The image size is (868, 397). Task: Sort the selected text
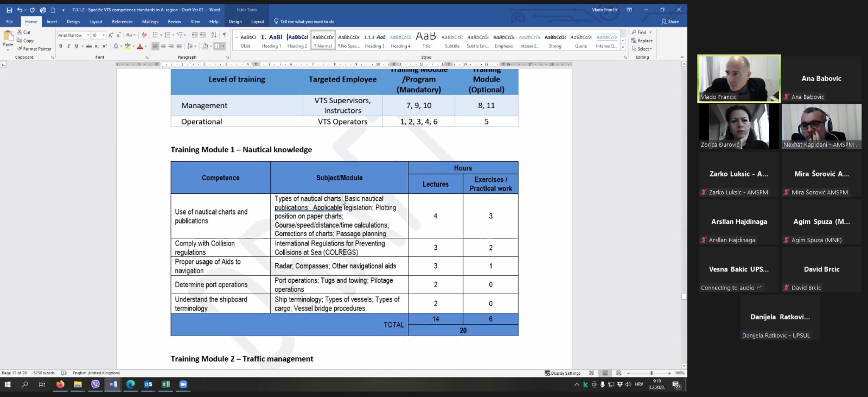(x=214, y=35)
